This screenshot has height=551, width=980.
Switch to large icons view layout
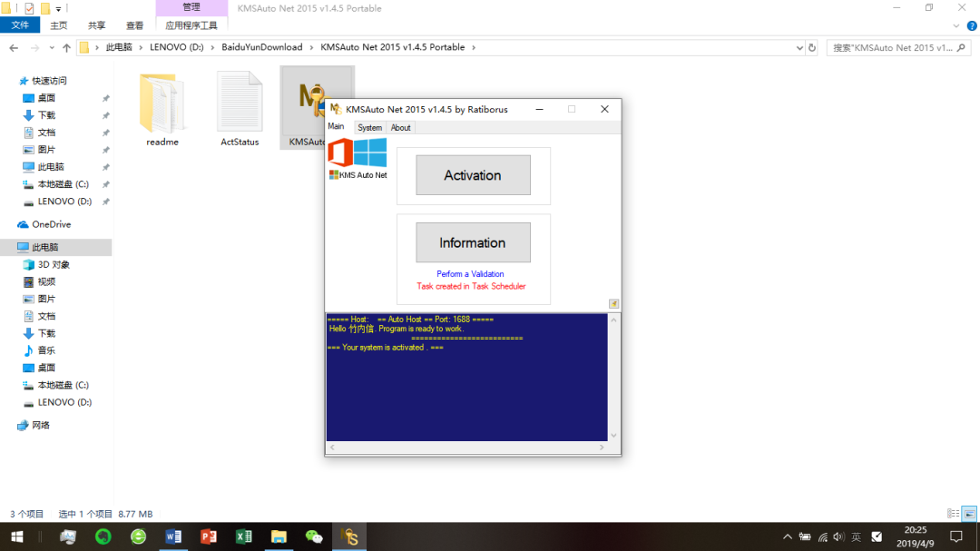[969, 514]
